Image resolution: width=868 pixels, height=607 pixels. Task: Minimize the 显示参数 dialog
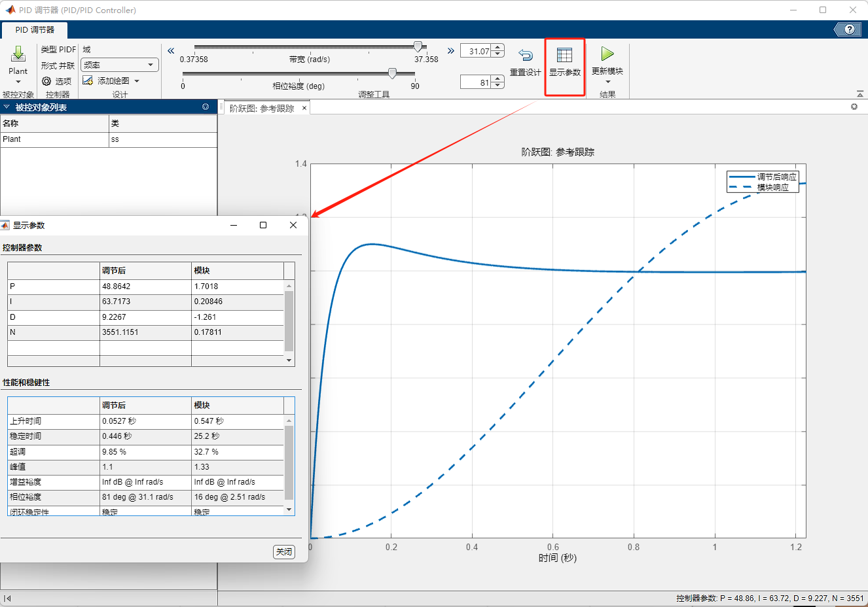point(234,225)
